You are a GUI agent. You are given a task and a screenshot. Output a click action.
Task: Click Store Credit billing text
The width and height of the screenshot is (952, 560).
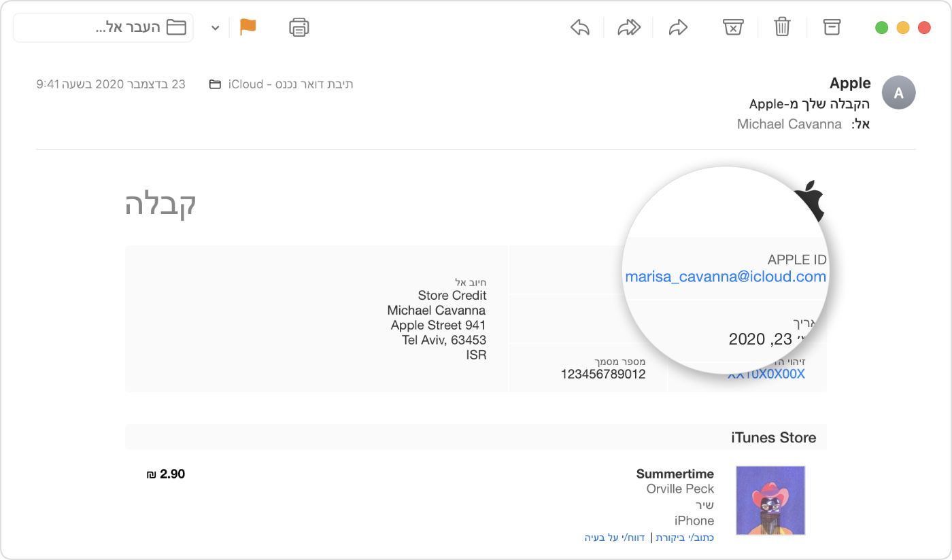tap(452, 296)
